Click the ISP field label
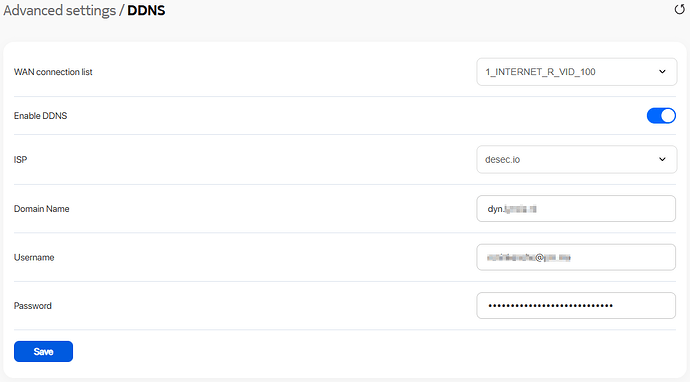The image size is (690, 382). 20,159
